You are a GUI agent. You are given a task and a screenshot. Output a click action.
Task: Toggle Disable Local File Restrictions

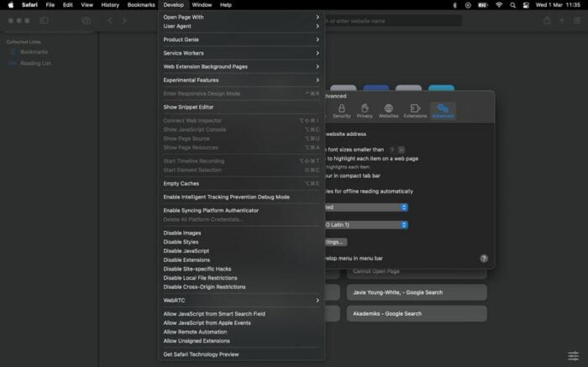pos(241,278)
